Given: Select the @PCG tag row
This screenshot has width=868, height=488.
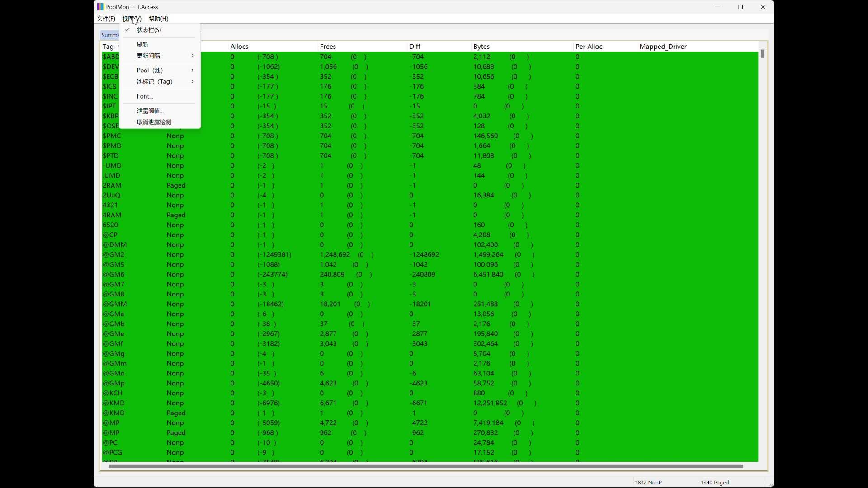Looking at the screenshot, I should [429, 452].
